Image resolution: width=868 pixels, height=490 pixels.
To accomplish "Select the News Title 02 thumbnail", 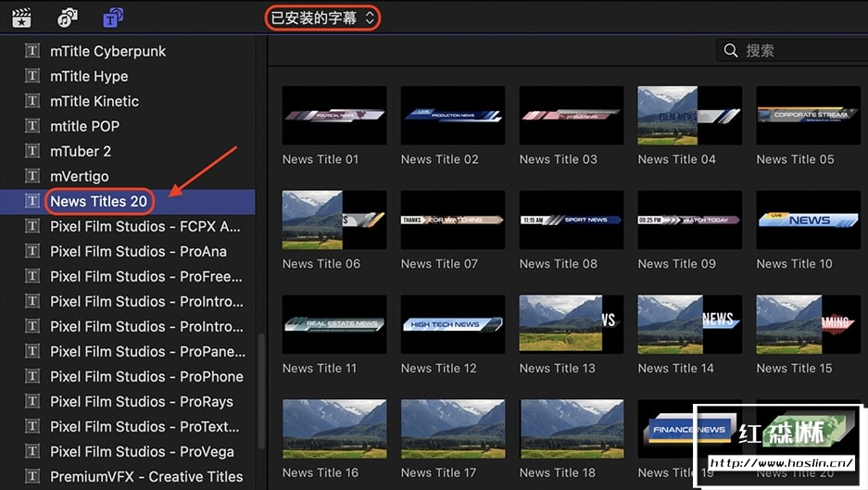I will click(453, 115).
